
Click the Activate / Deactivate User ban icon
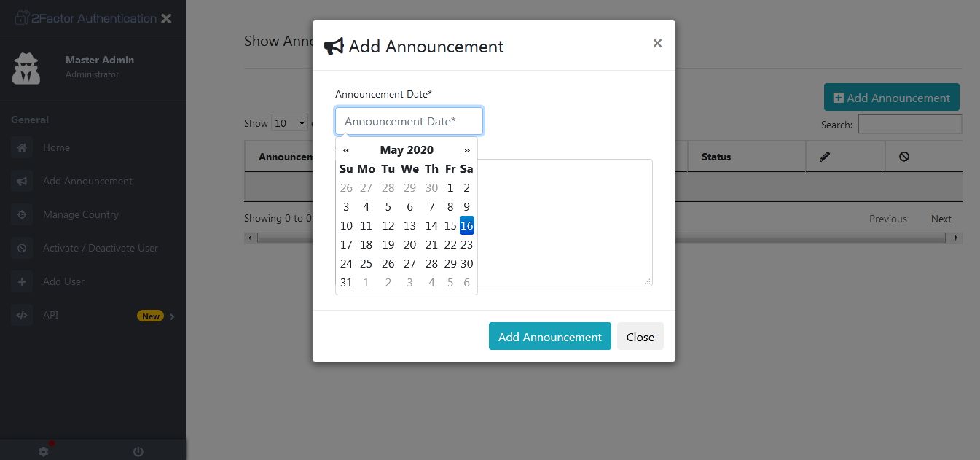(x=22, y=249)
